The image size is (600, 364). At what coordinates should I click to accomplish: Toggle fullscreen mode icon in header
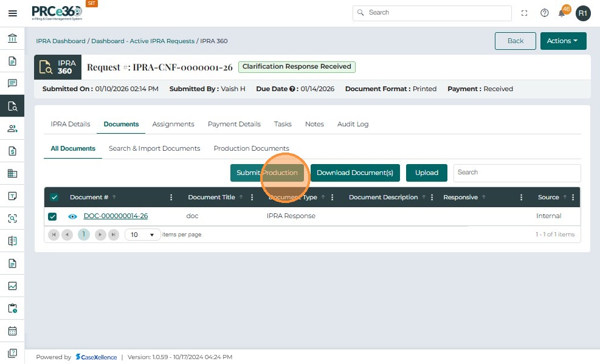click(x=524, y=13)
